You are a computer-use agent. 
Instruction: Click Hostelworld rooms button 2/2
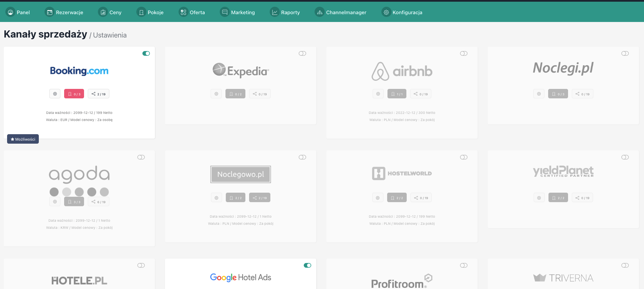tap(397, 198)
